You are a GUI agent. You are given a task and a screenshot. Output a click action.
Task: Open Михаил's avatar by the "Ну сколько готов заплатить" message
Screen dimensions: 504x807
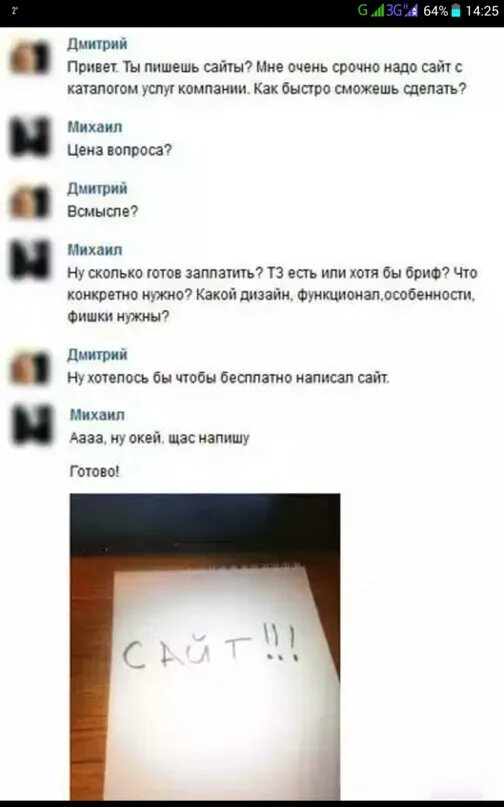30,260
